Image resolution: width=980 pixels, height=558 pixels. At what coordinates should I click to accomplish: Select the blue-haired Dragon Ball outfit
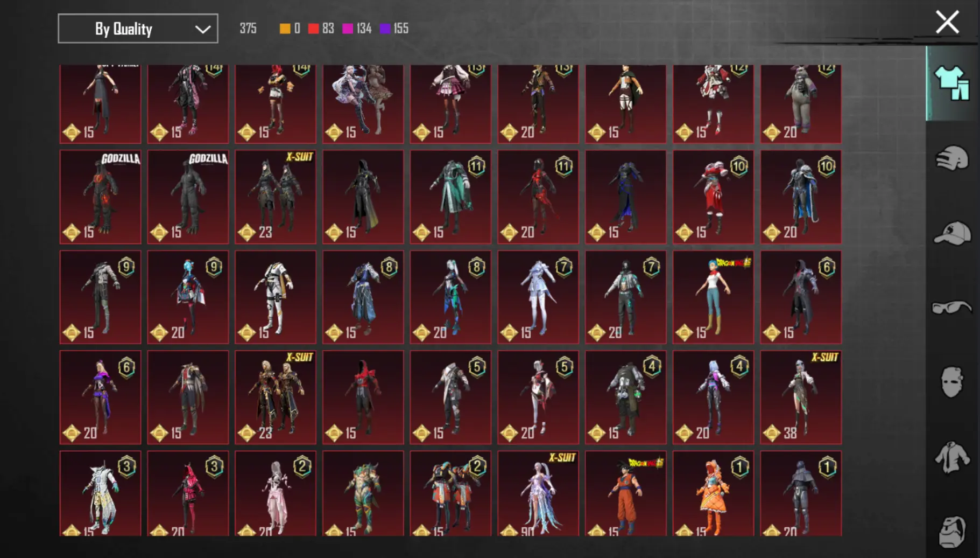coord(713,297)
